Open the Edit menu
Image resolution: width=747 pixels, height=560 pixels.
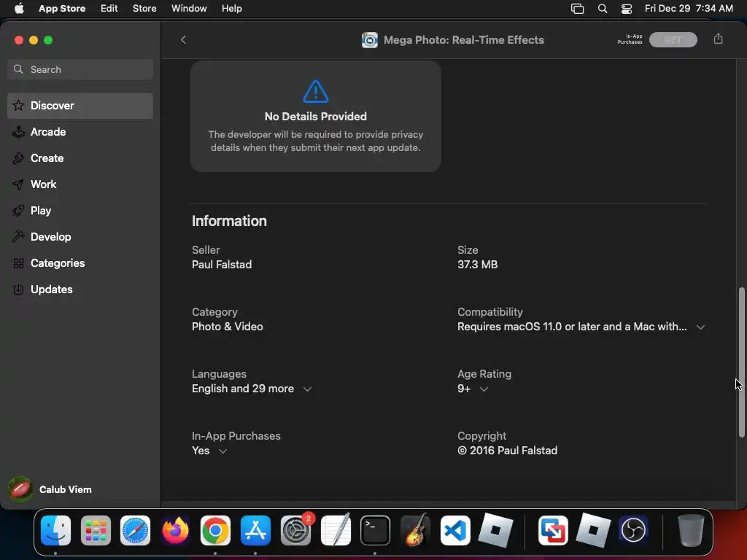[109, 9]
